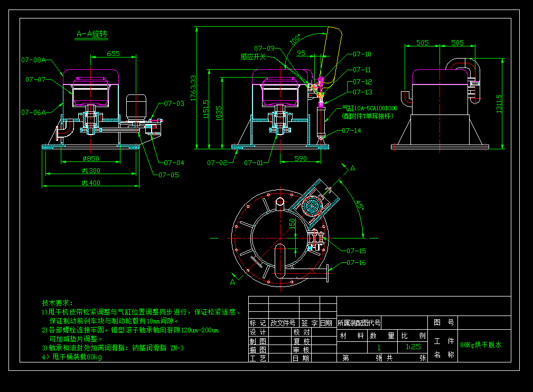The image size is (533, 392).
Task: Click the '标记' title block cell
Action: pyautogui.click(x=258, y=323)
